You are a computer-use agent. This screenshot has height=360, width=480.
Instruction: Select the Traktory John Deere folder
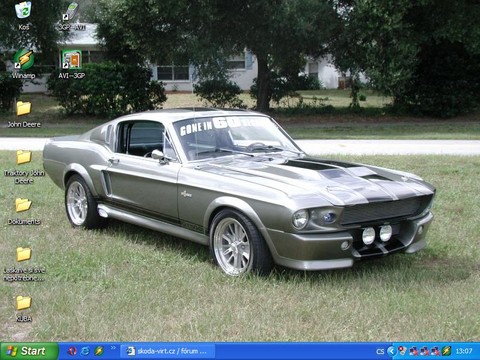24,167
